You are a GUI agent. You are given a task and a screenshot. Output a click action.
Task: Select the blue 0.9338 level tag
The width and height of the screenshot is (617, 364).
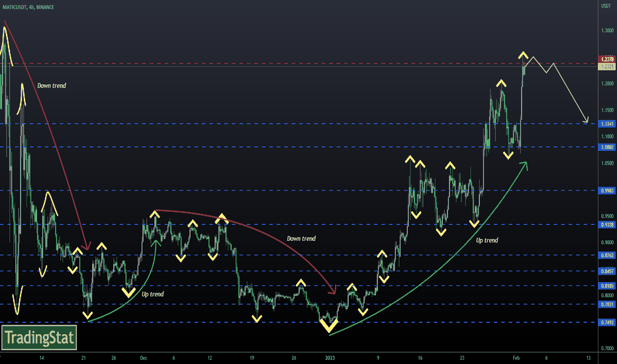606,225
